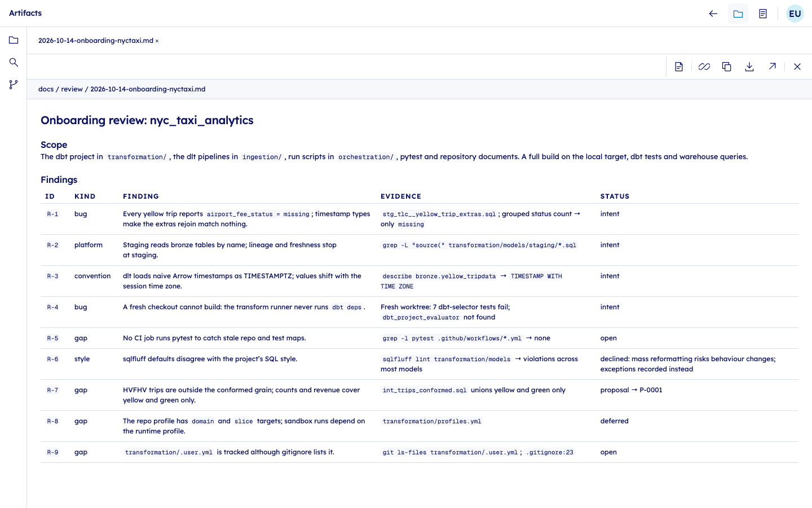Click the R-6 finding ID
Image resolution: width=812 pixels, height=508 pixels.
(52, 360)
